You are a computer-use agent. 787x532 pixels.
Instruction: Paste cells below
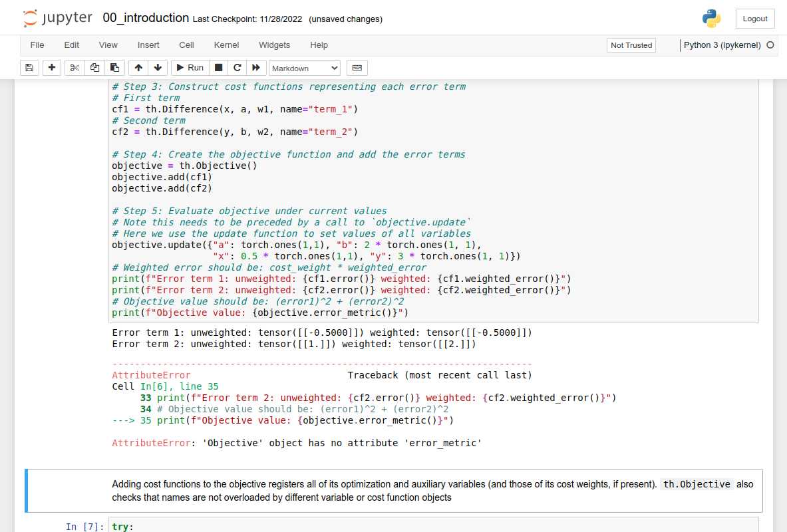pyautogui.click(x=114, y=67)
